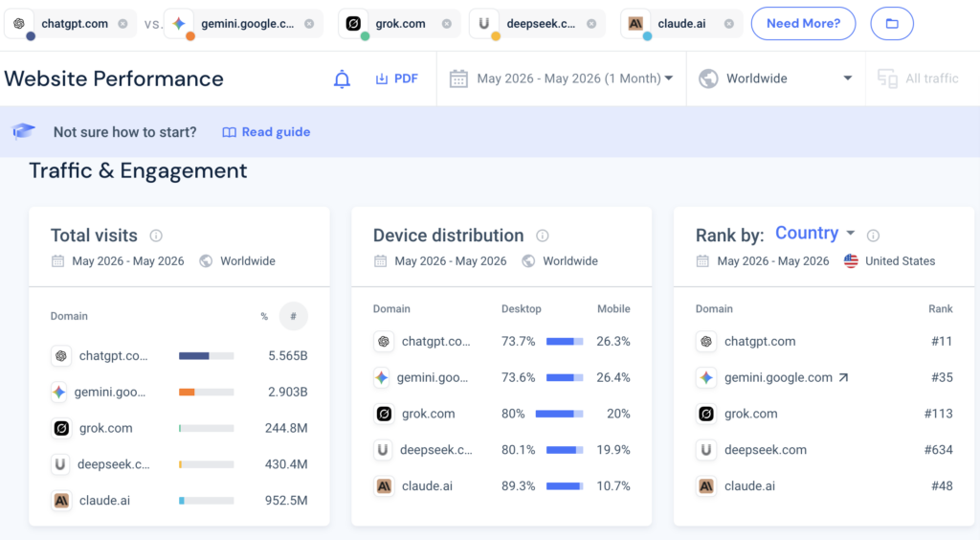The width and height of the screenshot is (980, 540).
Task: Click the 89.3% desktop value
Action: [x=518, y=486]
